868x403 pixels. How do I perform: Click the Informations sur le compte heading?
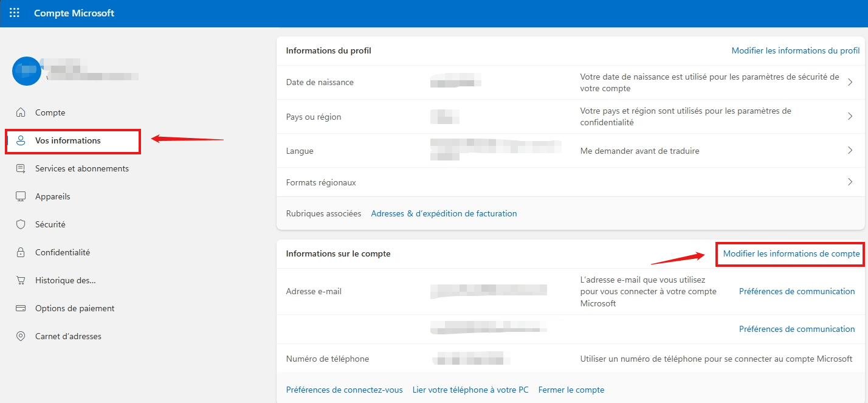tap(338, 253)
